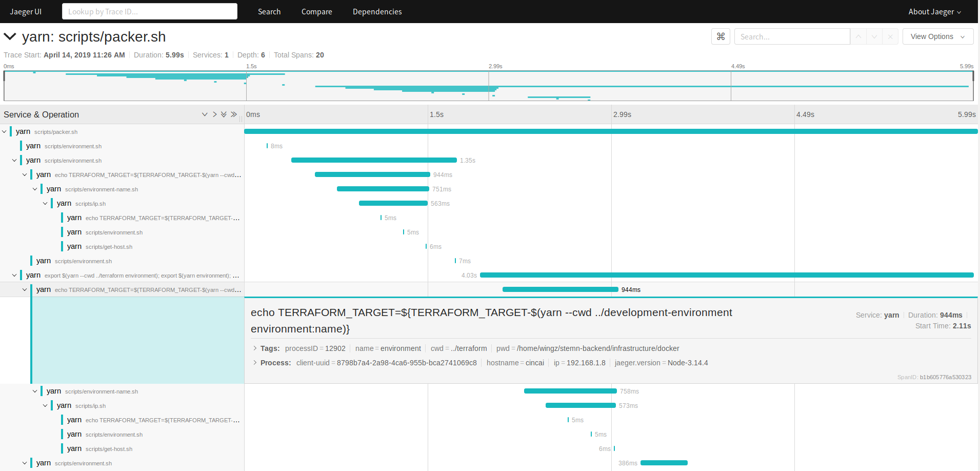Collapse the 1.35s scripts/environment.sh span
Screen dimensions: 980x471
[14, 161]
